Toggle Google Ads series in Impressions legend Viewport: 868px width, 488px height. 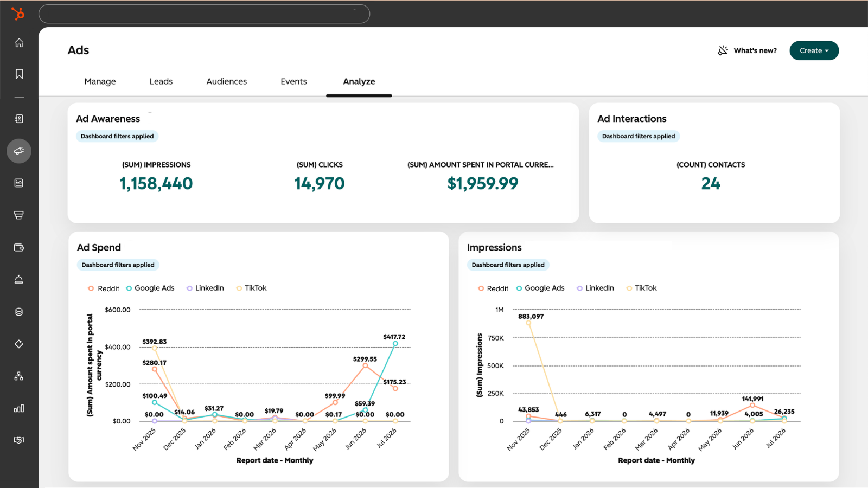pyautogui.click(x=540, y=288)
